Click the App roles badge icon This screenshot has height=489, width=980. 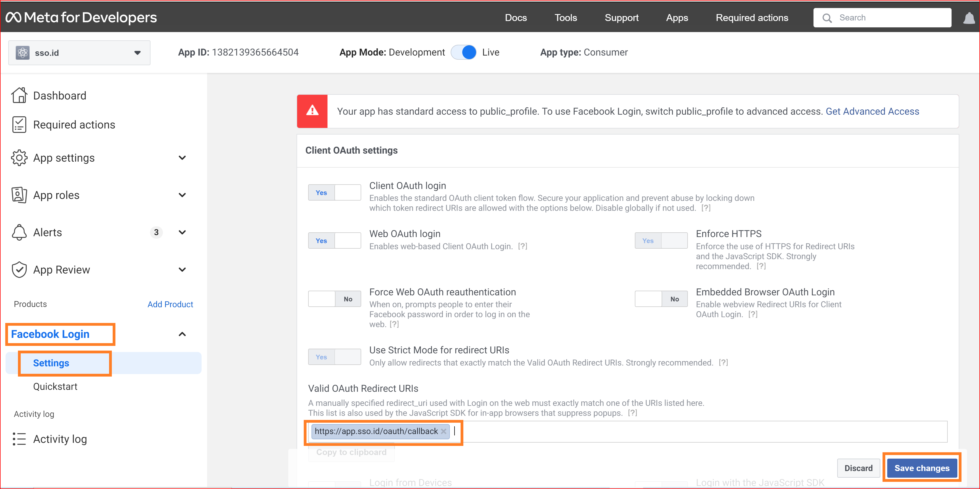19,195
